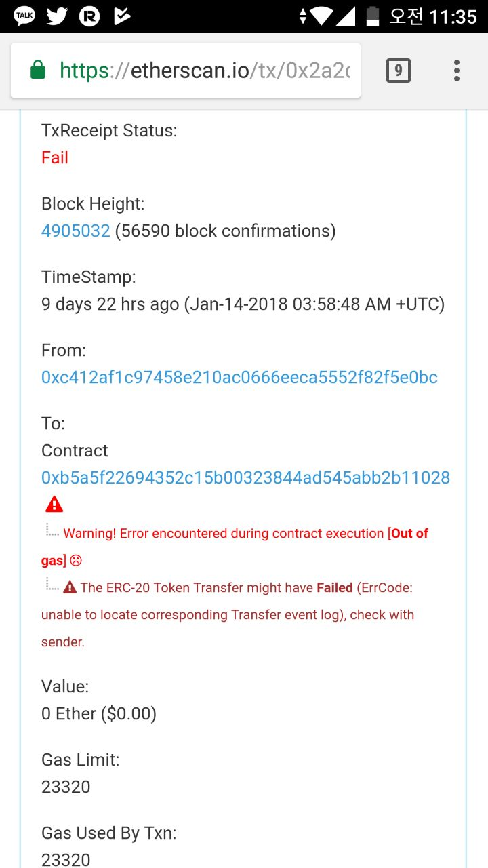Click small warning triangle before 'The ERC-20 Token'
488x868 pixels.
pos(70,587)
